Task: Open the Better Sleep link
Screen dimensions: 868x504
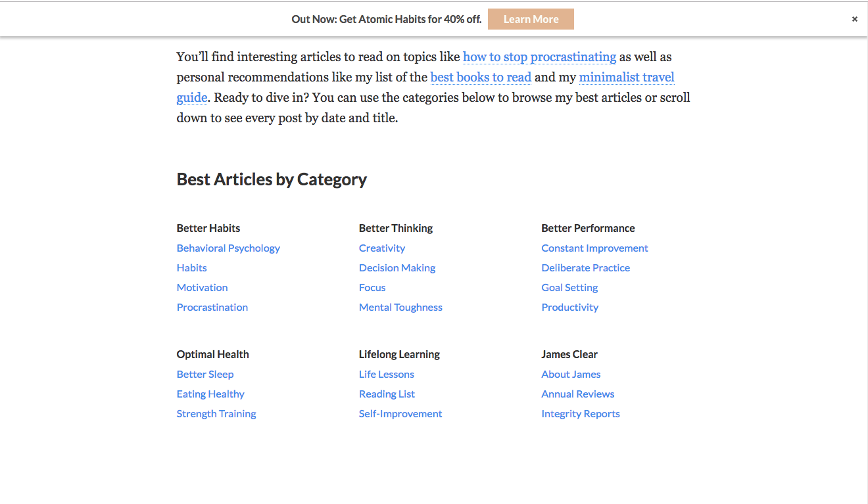Action: [x=205, y=375]
